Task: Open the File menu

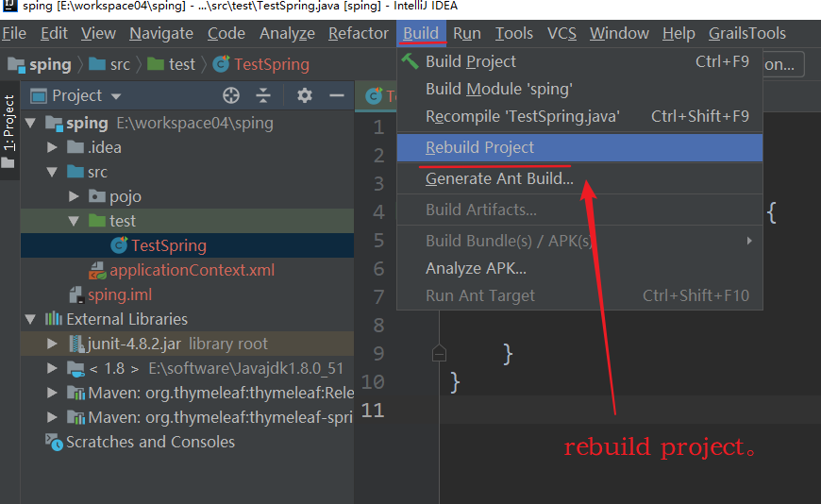Action: coord(14,33)
